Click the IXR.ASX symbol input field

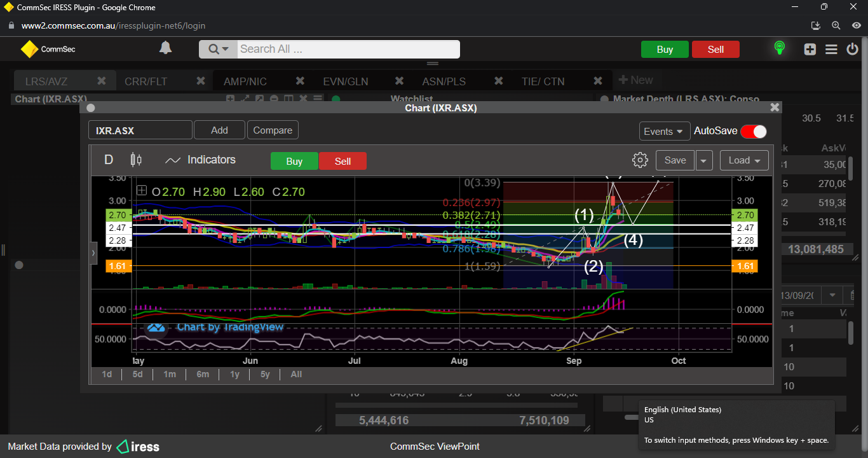[140, 130]
